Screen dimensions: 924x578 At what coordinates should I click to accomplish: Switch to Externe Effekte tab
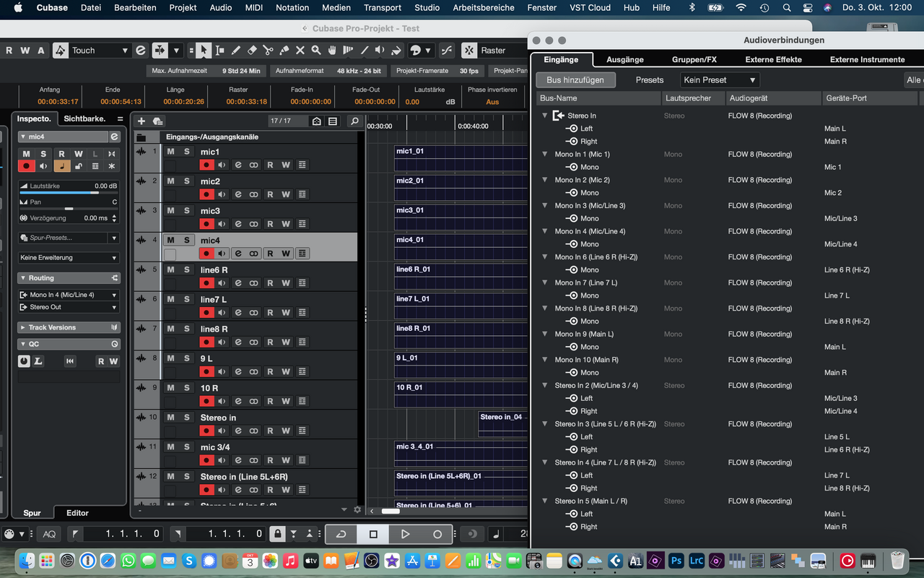773,59
